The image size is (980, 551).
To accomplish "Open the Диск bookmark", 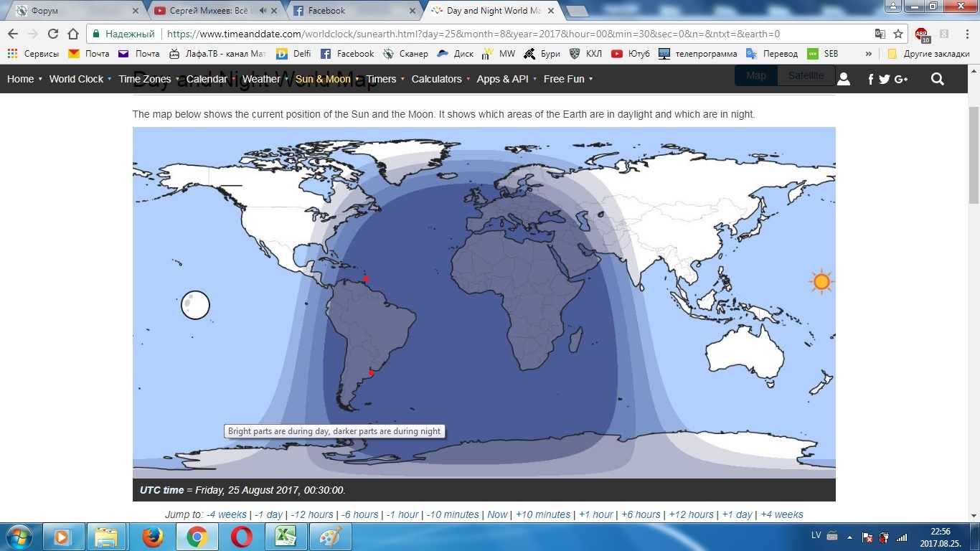I will click(455, 54).
